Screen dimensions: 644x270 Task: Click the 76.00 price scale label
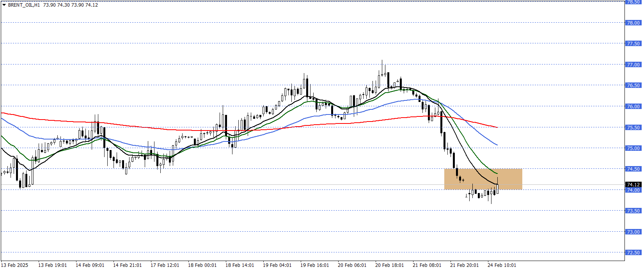(x=633, y=106)
